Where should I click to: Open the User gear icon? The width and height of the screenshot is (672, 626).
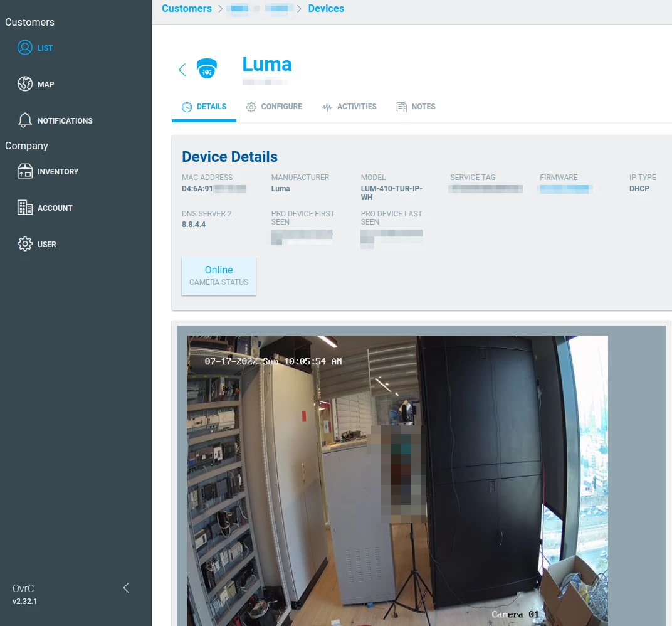[x=25, y=244]
